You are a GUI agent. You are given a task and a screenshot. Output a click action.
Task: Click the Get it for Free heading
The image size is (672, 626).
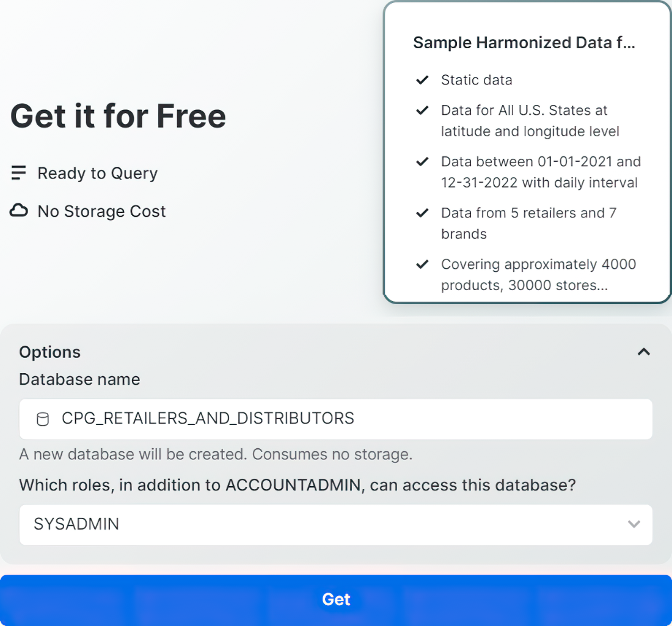[x=119, y=116]
